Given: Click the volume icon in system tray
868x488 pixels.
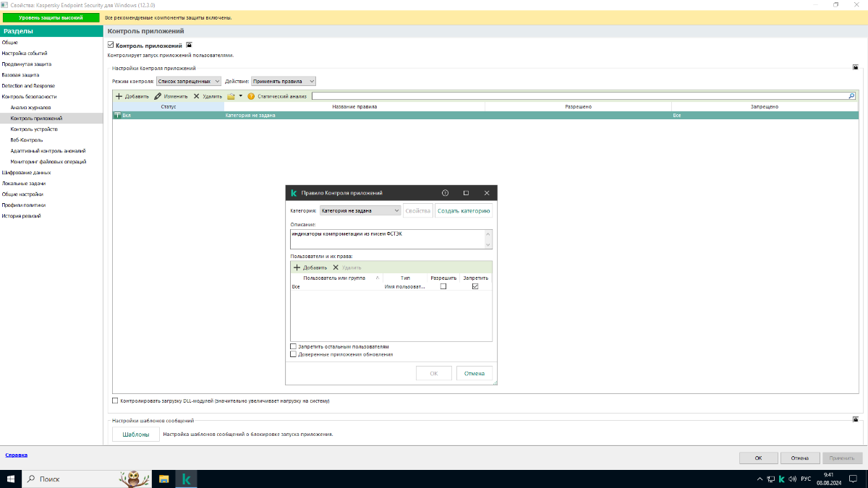Looking at the screenshot, I should [792, 479].
